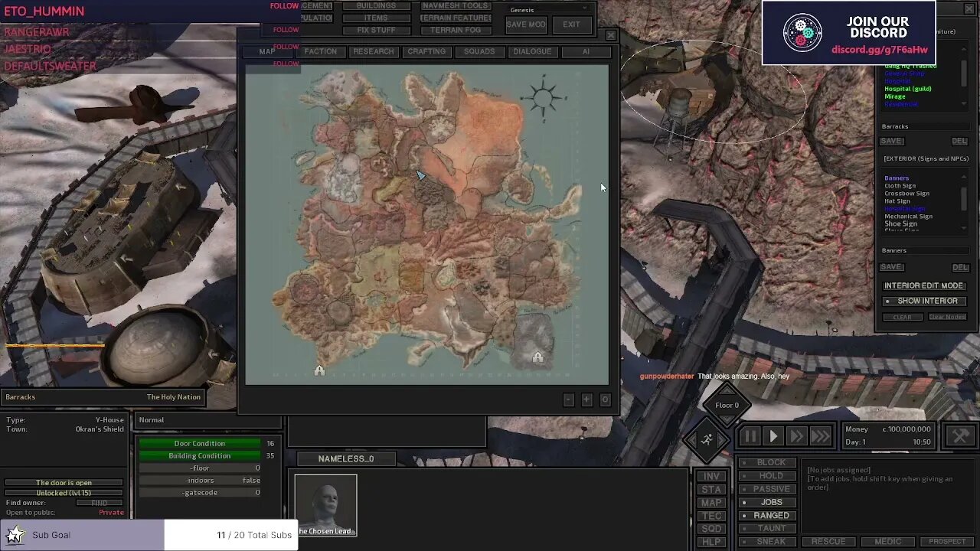Set the game to normal play speed
Image resolution: width=980 pixels, height=551 pixels.
coord(773,436)
